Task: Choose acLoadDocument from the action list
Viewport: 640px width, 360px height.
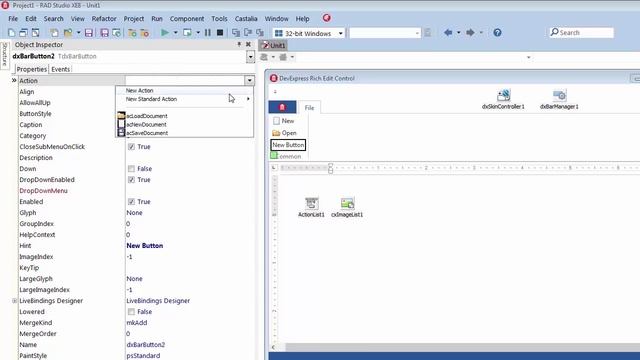Action: (x=147, y=116)
